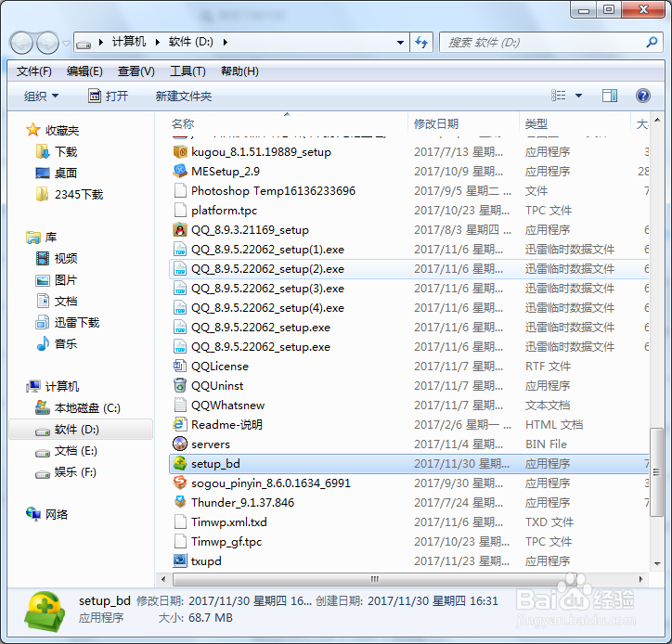Image resolution: width=672 pixels, height=644 pixels.
Task: Click the favorites star icon 收藏夹
Action: [33, 130]
